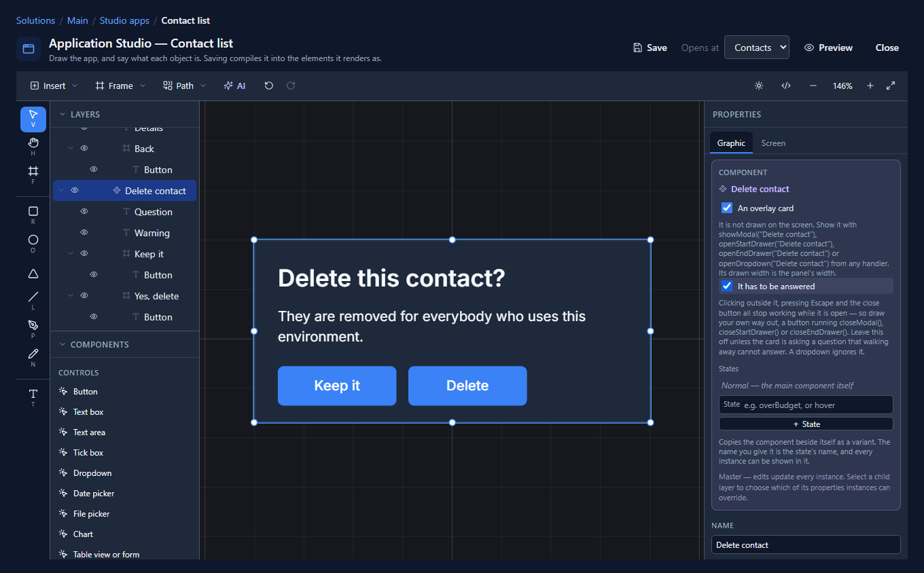Image resolution: width=924 pixels, height=573 pixels.
Task: Collapse the LAYERS panel section
Action: (x=63, y=114)
